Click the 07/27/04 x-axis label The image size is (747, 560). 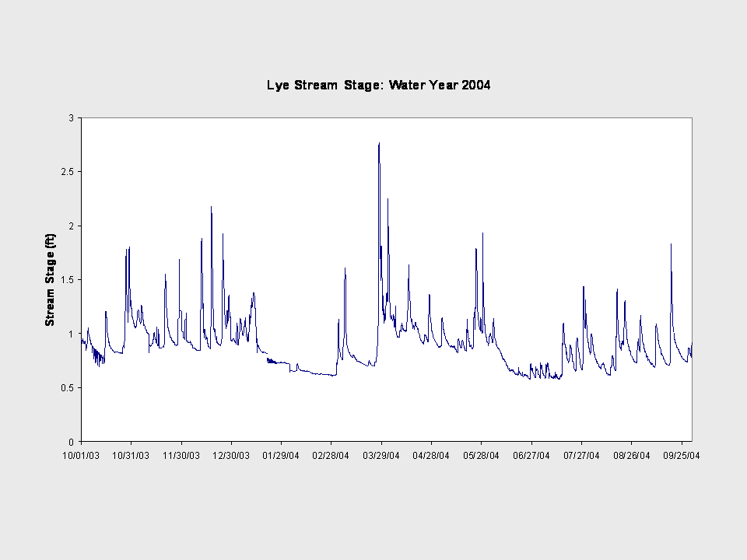581,456
